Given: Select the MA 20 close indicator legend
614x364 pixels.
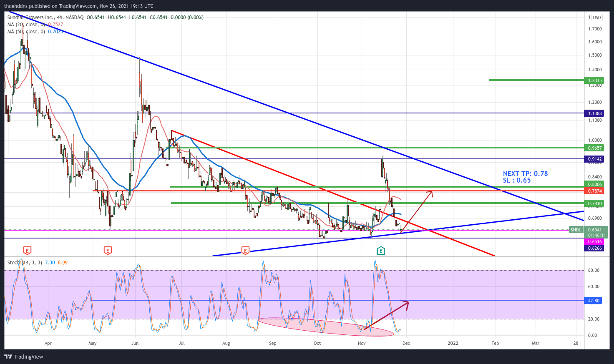Looking at the screenshot, I should (26, 25).
